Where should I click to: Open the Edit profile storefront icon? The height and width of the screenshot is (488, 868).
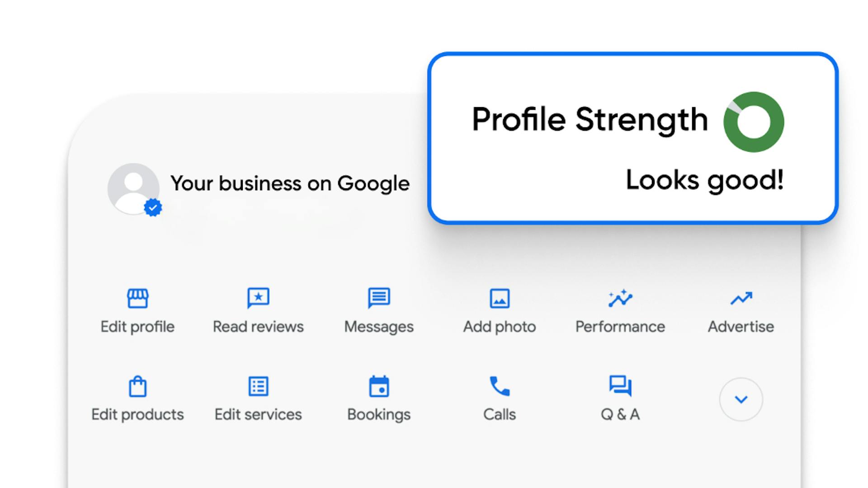tap(137, 298)
